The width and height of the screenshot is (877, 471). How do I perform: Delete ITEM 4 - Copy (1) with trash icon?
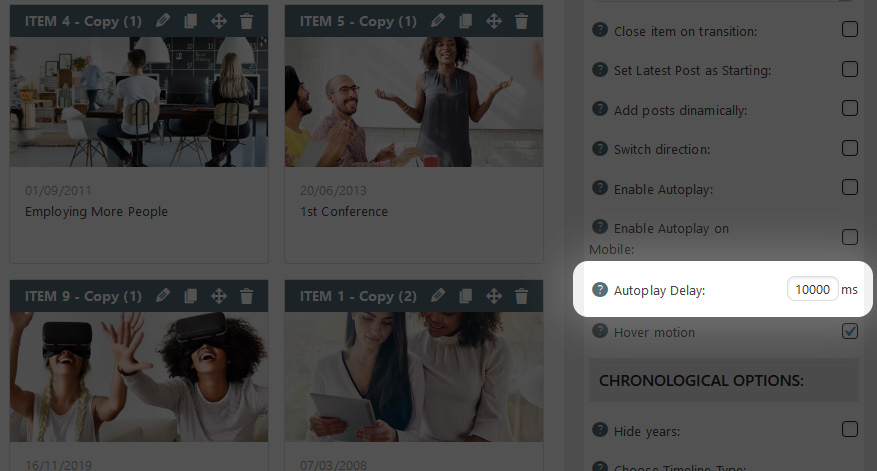pos(247,21)
